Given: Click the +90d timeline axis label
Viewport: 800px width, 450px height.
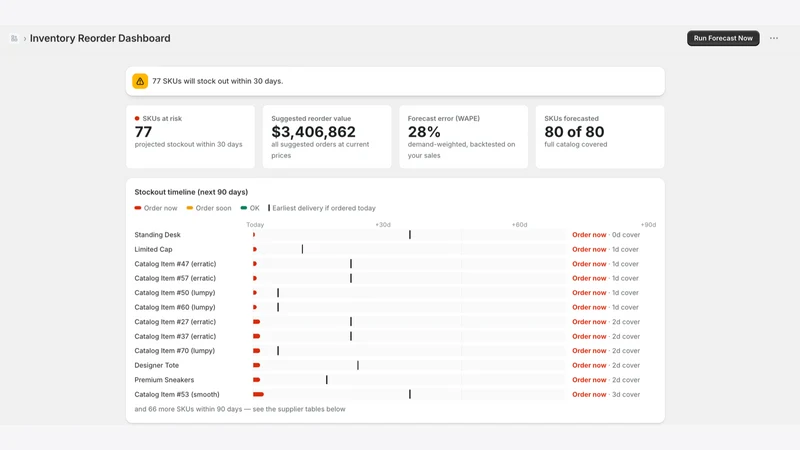Looking at the screenshot, I should pyautogui.click(x=648, y=224).
